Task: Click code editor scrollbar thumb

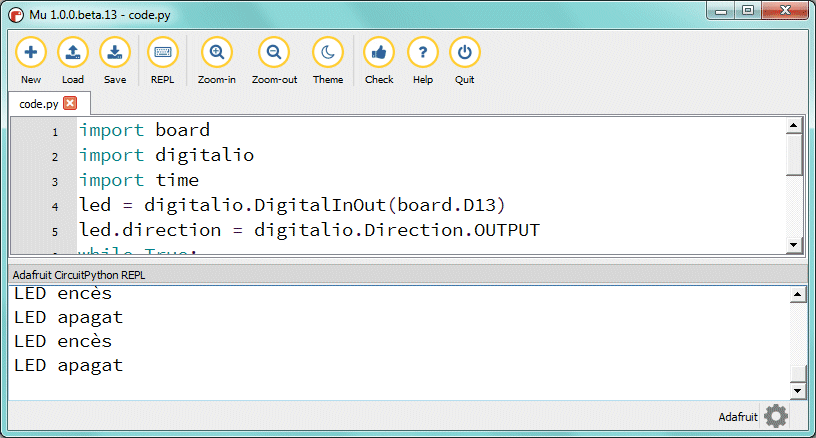Action: 794,155
